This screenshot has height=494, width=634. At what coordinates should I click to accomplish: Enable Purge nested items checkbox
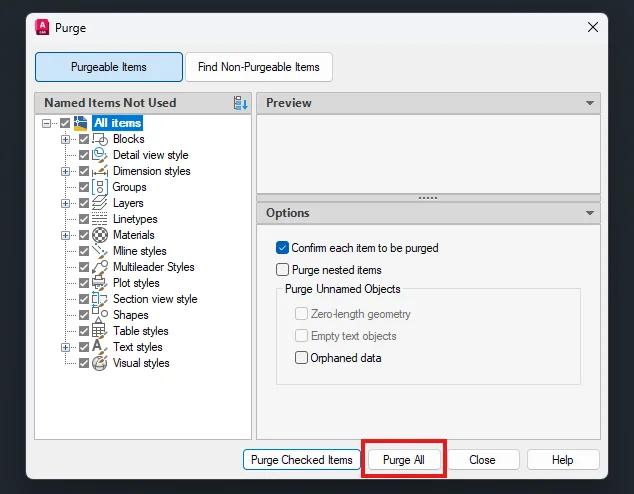[x=282, y=270]
